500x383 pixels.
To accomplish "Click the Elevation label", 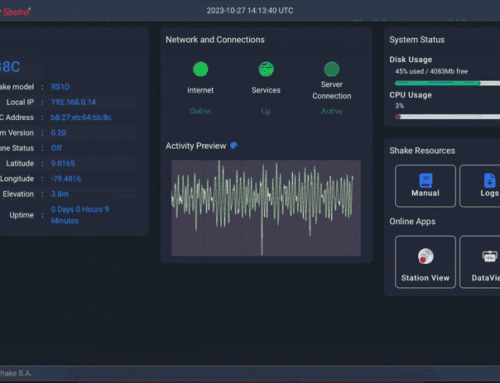I will point(18,194).
